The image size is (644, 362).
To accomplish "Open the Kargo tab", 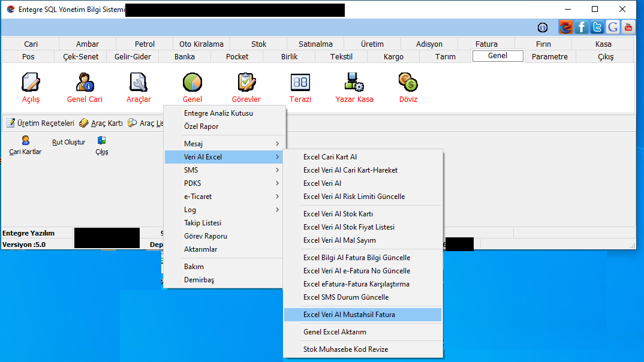I will (393, 57).
